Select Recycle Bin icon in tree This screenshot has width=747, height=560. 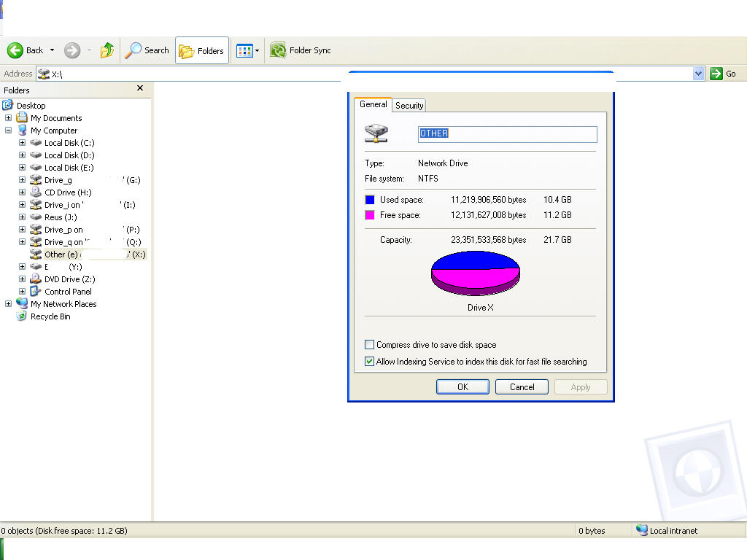pyautogui.click(x=21, y=316)
